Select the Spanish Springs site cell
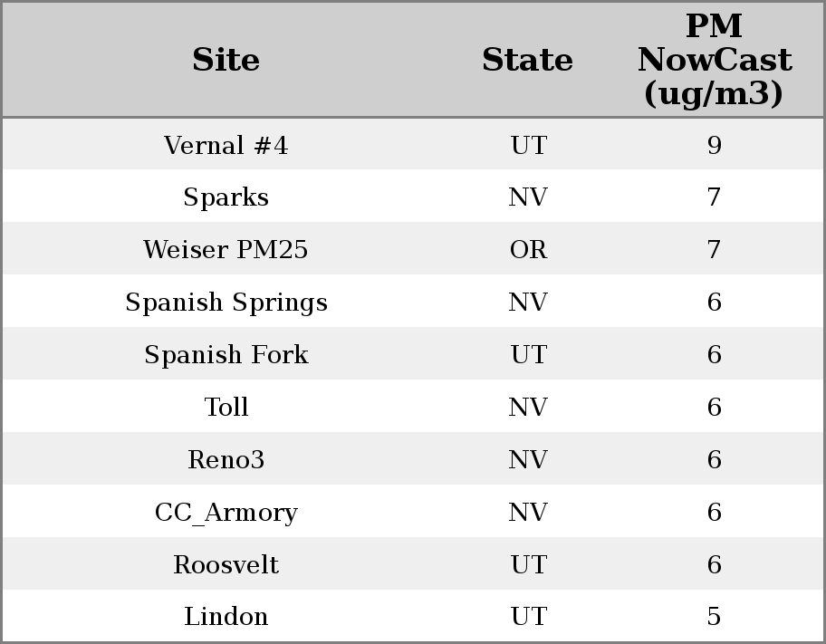 pyautogui.click(x=226, y=303)
